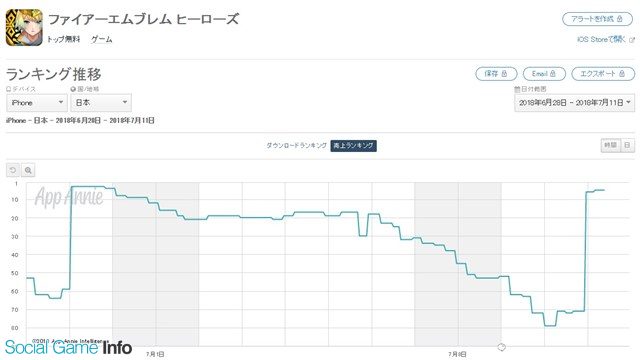640x360 pixels.
Task: Click the ゲーム category link
Action: (x=101, y=40)
